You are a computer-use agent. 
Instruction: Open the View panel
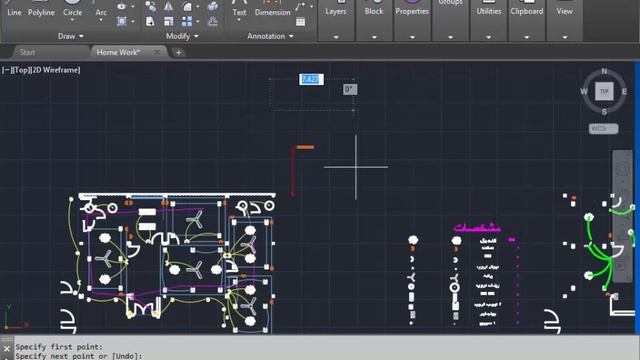564,19
